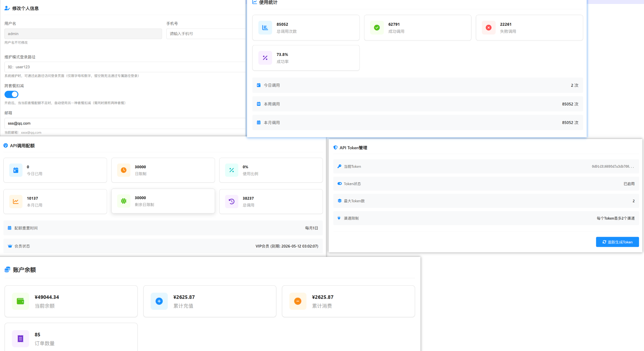Image resolution: width=644 pixels, height=351 pixels.
Task: Click the red failed calls X icon
Action: tap(489, 28)
